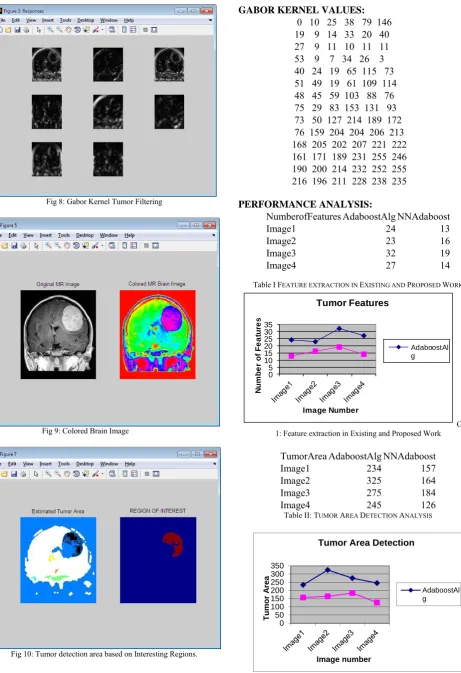Select first Gabor response image in Figure 3

(47, 64)
